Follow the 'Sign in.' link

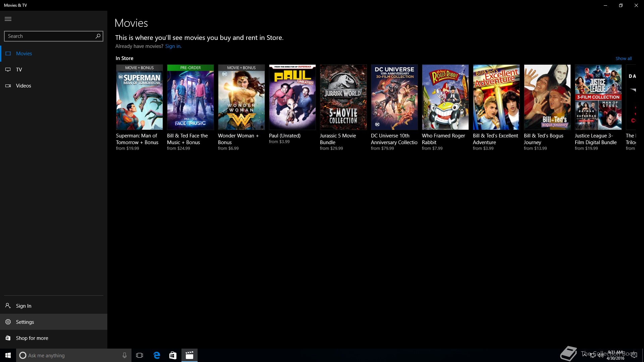(x=173, y=46)
